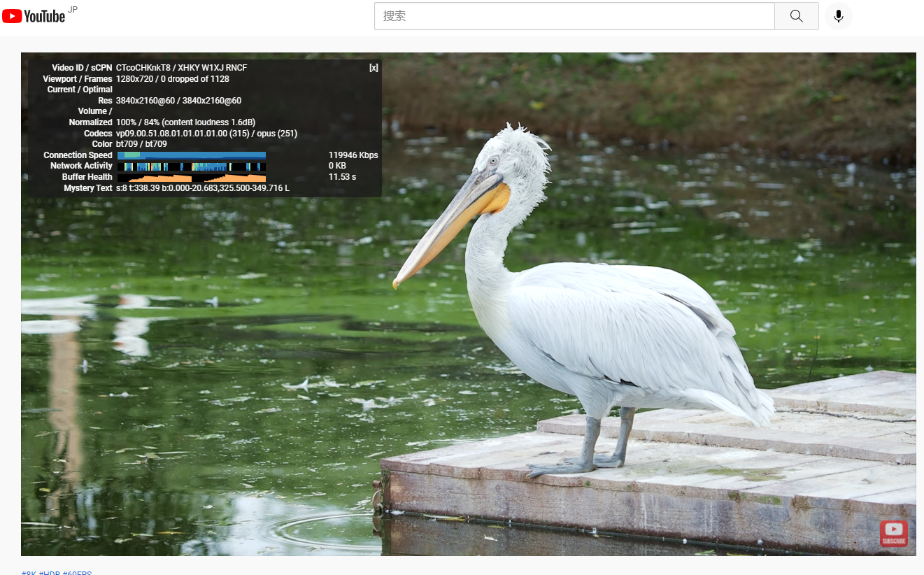Start voice search with the microphone icon
Screen dimensions: 924x575
[x=838, y=16]
